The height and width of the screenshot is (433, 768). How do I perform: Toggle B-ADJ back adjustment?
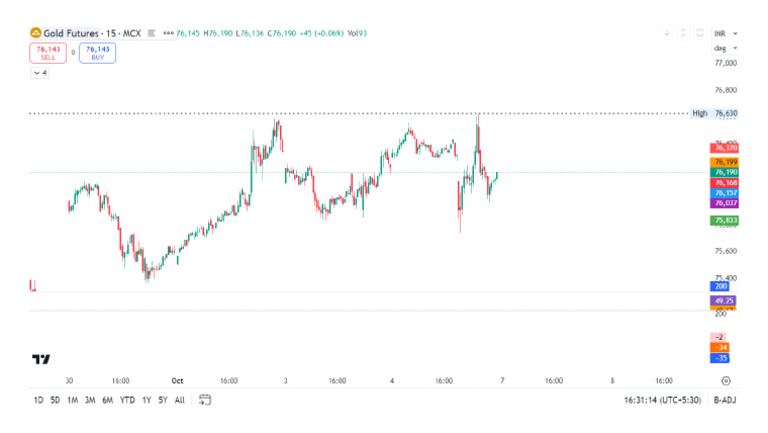point(724,400)
